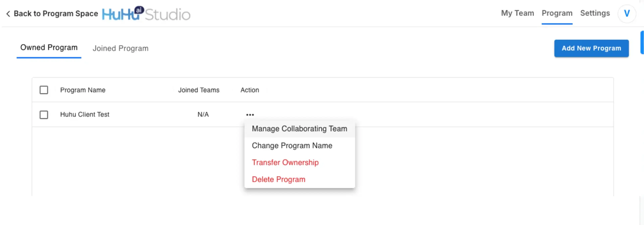Click the Add New Program button
This screenshot has width=644, height=225.
[591, 48]
